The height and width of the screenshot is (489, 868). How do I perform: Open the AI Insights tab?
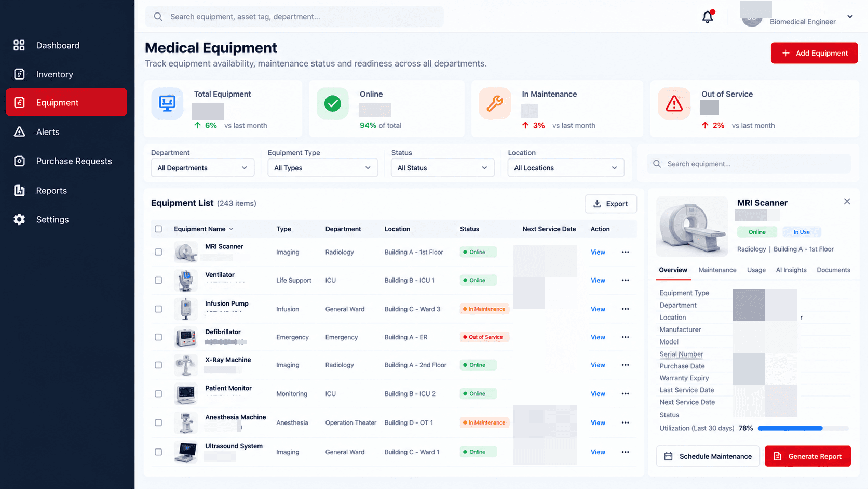[791, 270]
